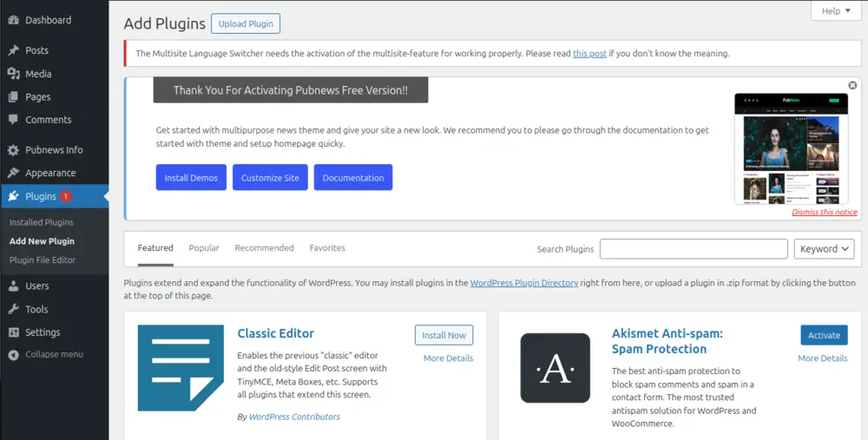The width and height of the screenshot is (868, 440).
Task: Click the Akismet plugin logo
Action: tap(556, 368)
